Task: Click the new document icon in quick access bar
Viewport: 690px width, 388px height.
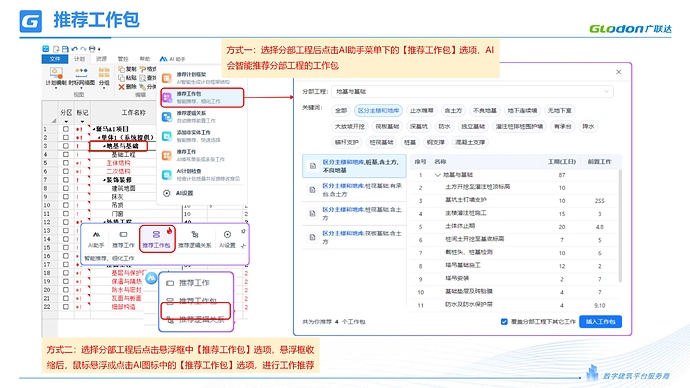Action: coord(56,49)
